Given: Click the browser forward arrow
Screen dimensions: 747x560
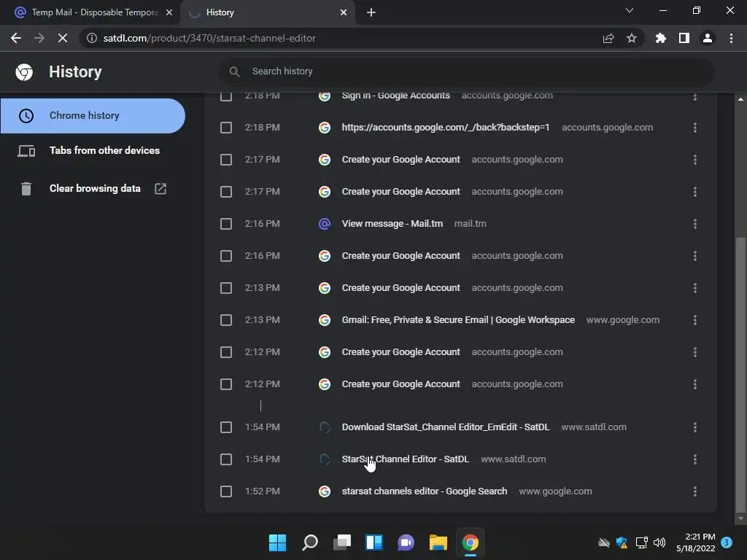Looking at the screenshot, I should coord(39,38).
